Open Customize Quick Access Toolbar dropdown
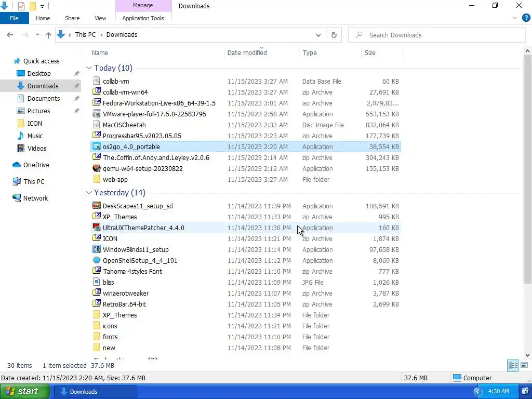Screen dimensions: 532x399 (x=42, y=6)
